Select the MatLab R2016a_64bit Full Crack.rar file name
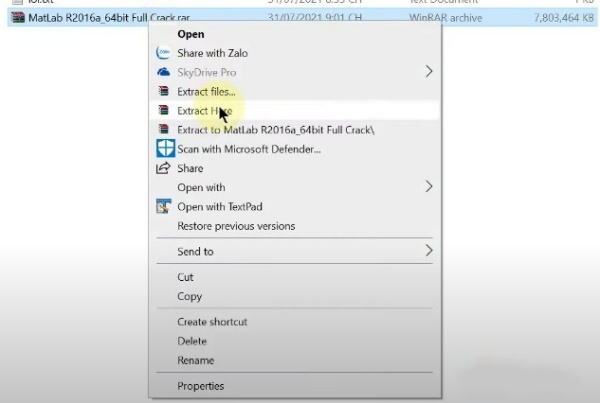 109,18
